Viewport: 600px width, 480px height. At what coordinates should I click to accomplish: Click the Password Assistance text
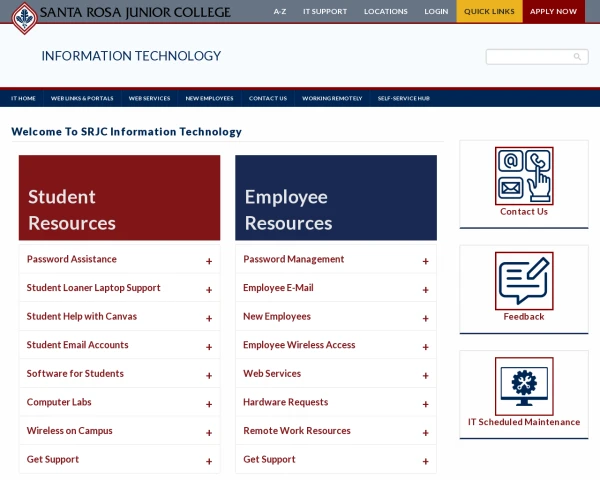tap(72, 259)
